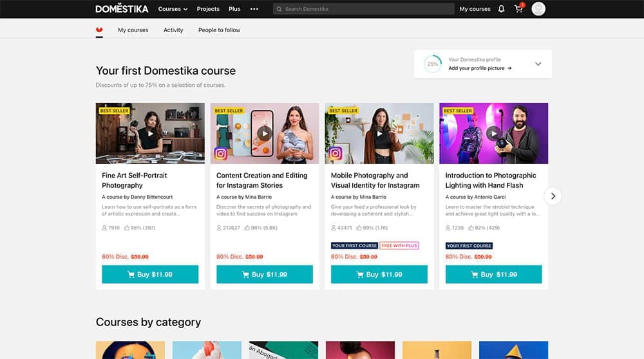
Task: Open the blue category thumbnail with party hat
Action: pyautogui.click(x=513, y=350)
